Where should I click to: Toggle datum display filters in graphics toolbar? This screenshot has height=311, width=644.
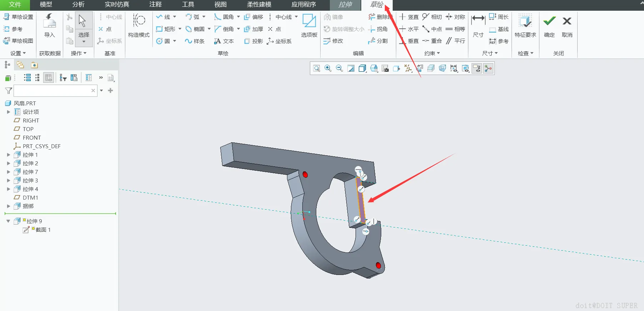pos(408,68)
